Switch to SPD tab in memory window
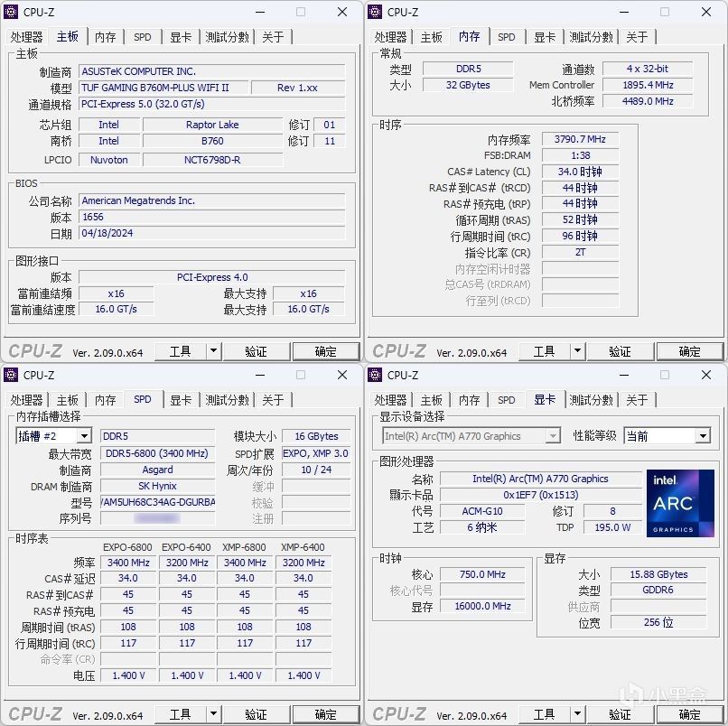The height and width of the screenshot is (726, 728). click(507, 37)
